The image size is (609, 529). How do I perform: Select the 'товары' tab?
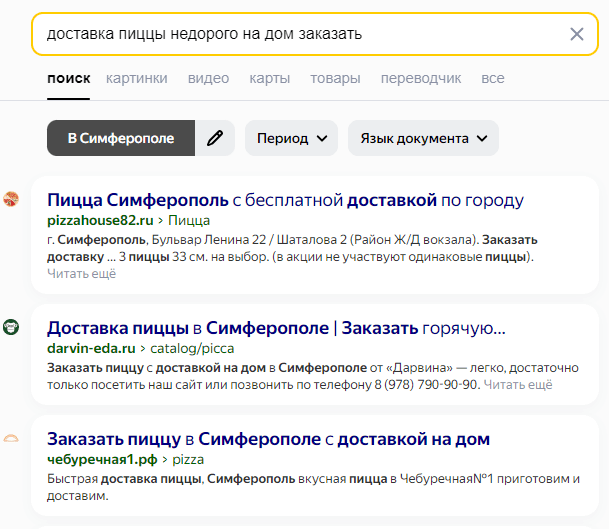pos(335,78)
